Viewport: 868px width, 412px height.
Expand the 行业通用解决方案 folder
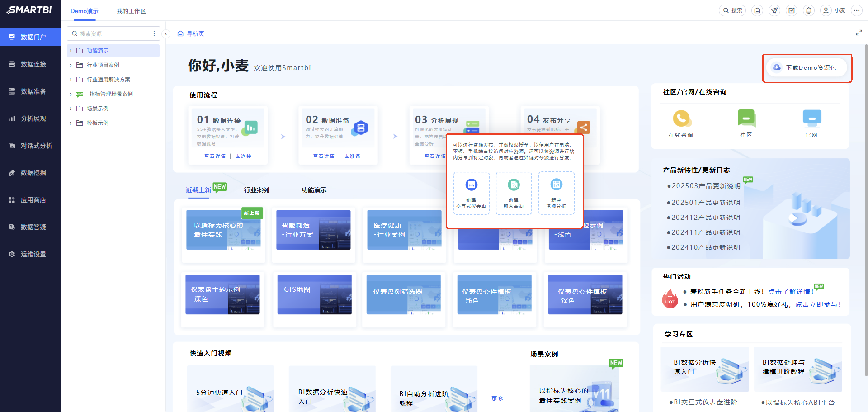click(71, 80)
